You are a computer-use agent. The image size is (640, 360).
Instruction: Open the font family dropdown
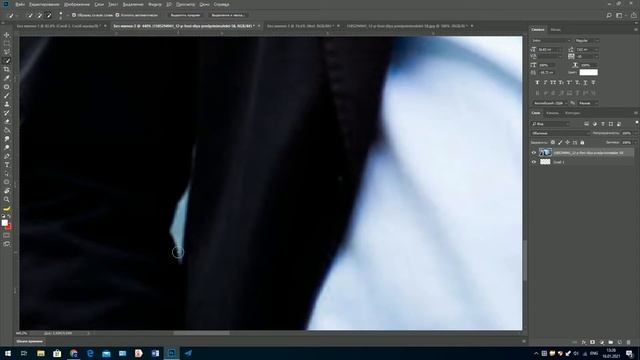[551, 40]
